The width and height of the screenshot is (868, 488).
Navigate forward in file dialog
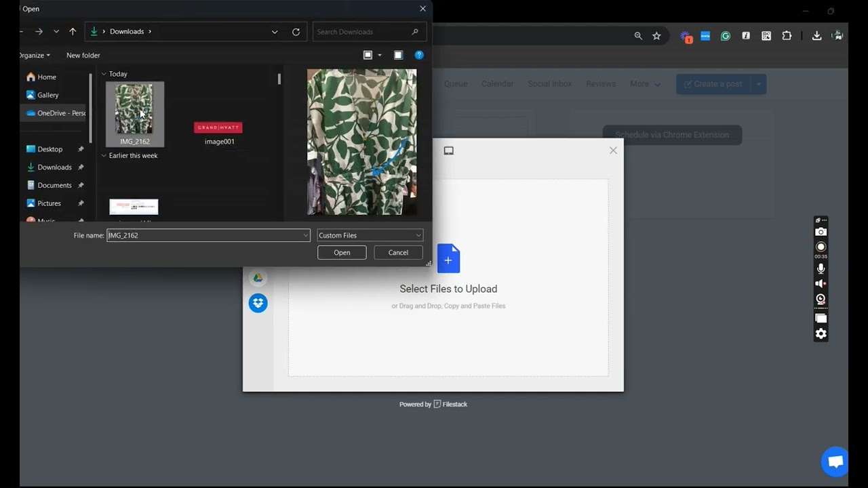tap(39, 32)
